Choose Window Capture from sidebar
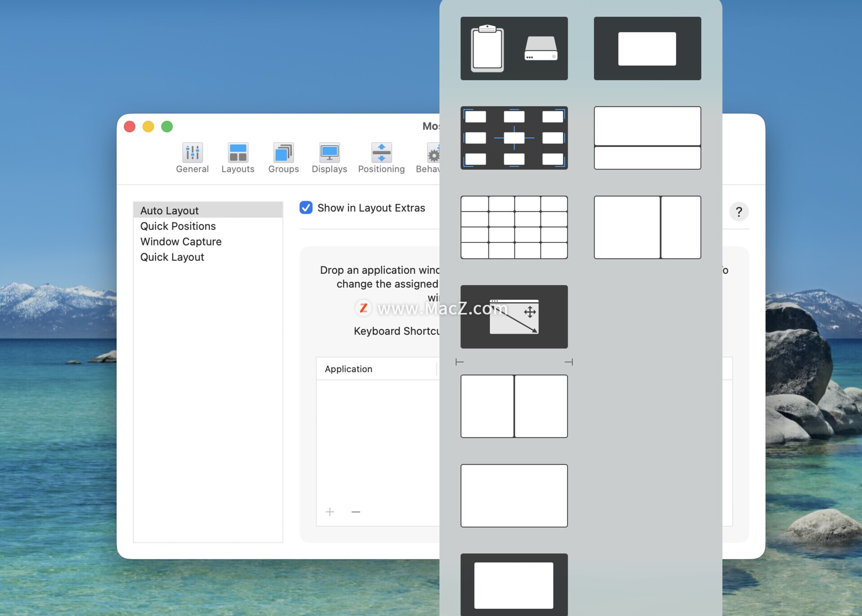The image size is (862, 616). pos(180,242)
